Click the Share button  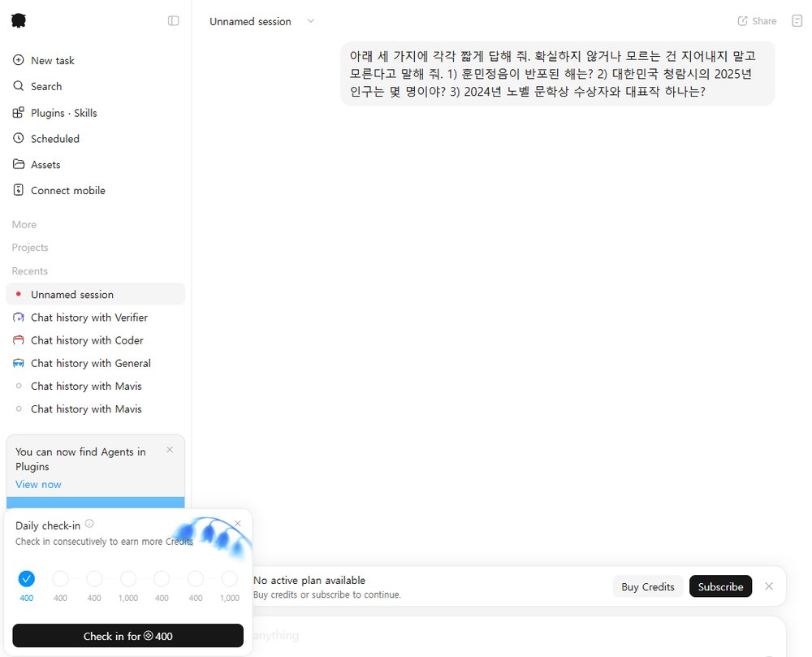pos(757,21)
